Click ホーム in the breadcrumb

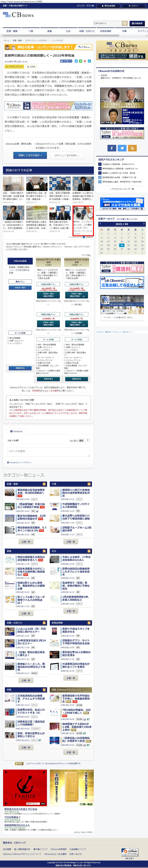[7, 40]
